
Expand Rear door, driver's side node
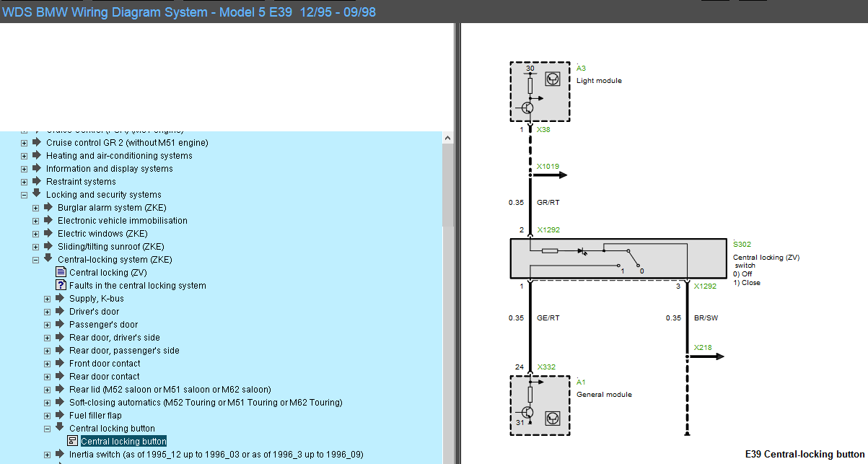pyautogui.click(x=47, y=338)
